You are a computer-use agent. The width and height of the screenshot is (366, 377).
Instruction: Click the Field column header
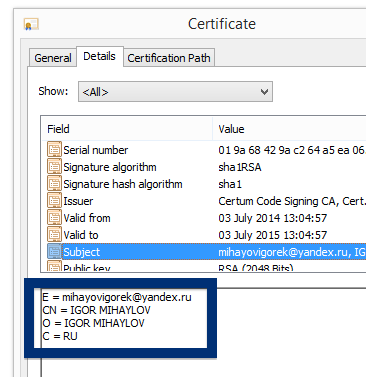[x=127, y=129]
